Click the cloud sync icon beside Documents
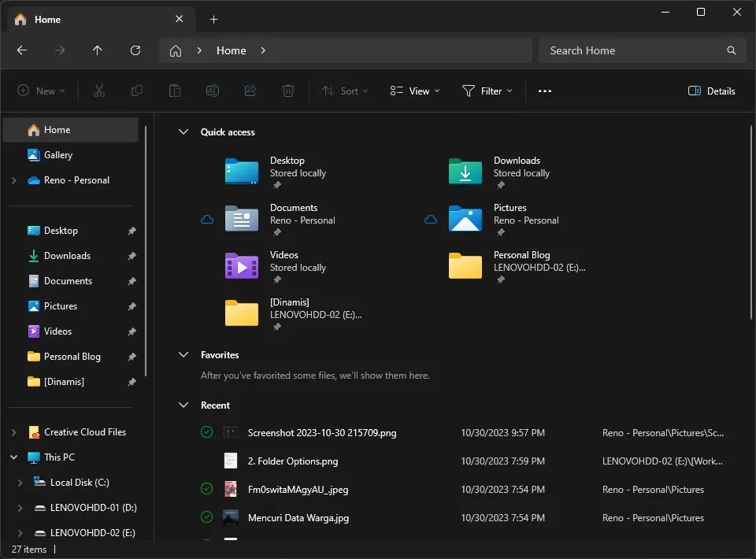 point(207,220)
